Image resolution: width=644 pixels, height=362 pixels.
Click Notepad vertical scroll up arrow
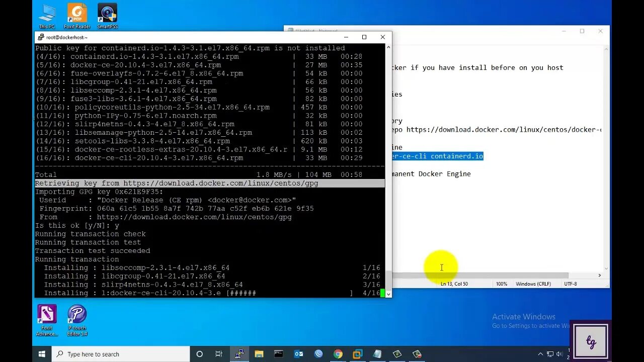tap(606, 49)
